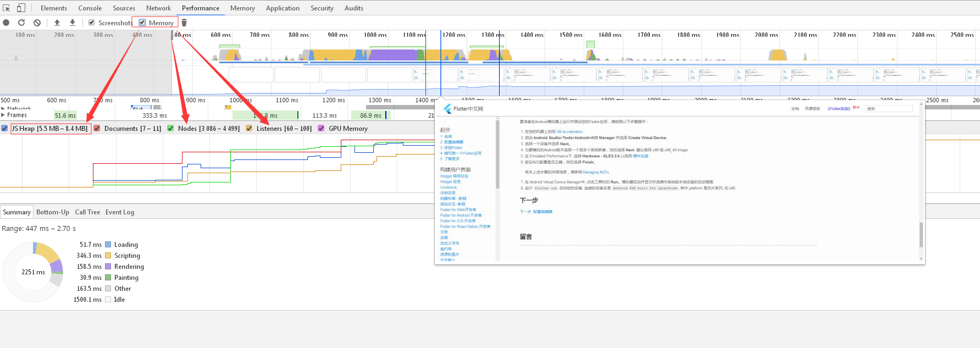Click the Flutter page screenshot preview popup

click(x=679, y=182)
